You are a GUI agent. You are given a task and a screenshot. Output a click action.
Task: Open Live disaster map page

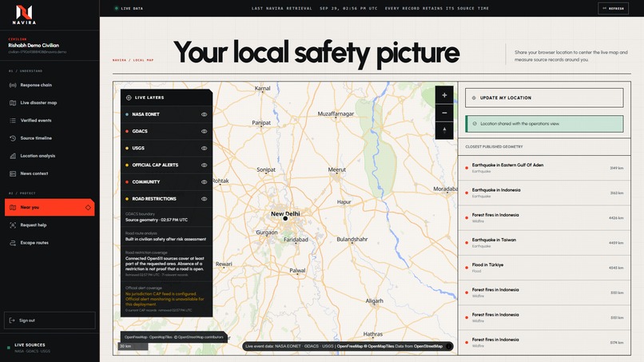pos(50,103)
